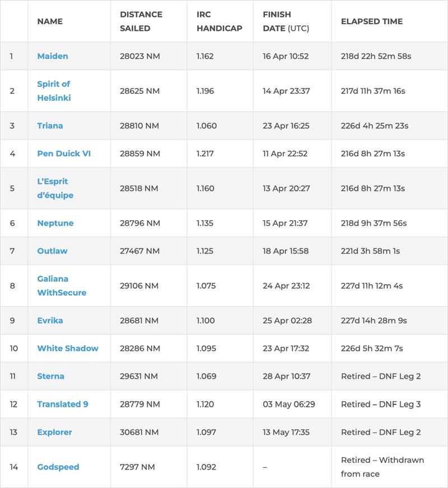Screen dimensions: 448x488
Task: Open L'Esprit d'équipe boat page
Action: [x=55, y=188]
